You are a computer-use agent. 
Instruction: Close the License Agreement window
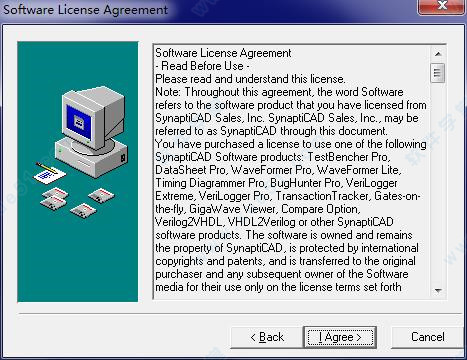click(x=442, y=6)
